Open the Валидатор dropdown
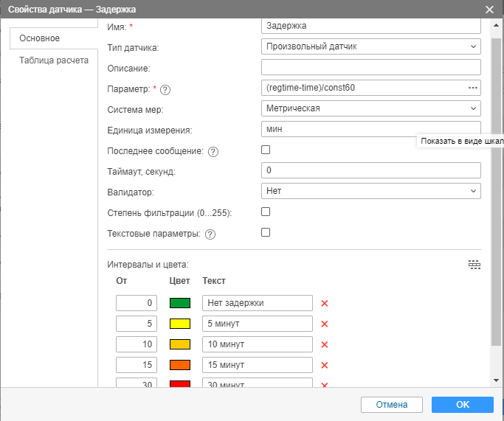Screen dimensions: 504x421 (x=371, y=191)
